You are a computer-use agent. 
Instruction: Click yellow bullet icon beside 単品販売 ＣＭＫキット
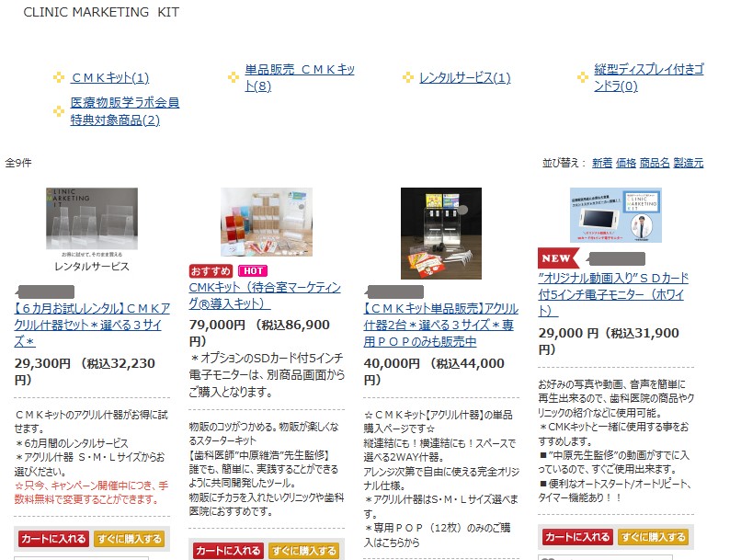(234, 77)
